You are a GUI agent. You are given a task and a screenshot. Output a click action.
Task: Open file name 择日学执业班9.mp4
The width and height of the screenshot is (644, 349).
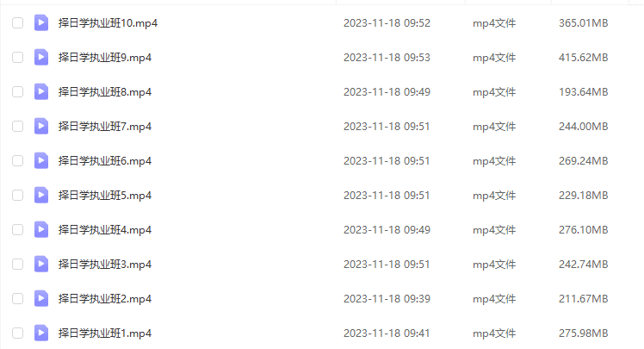coord(105,58)
